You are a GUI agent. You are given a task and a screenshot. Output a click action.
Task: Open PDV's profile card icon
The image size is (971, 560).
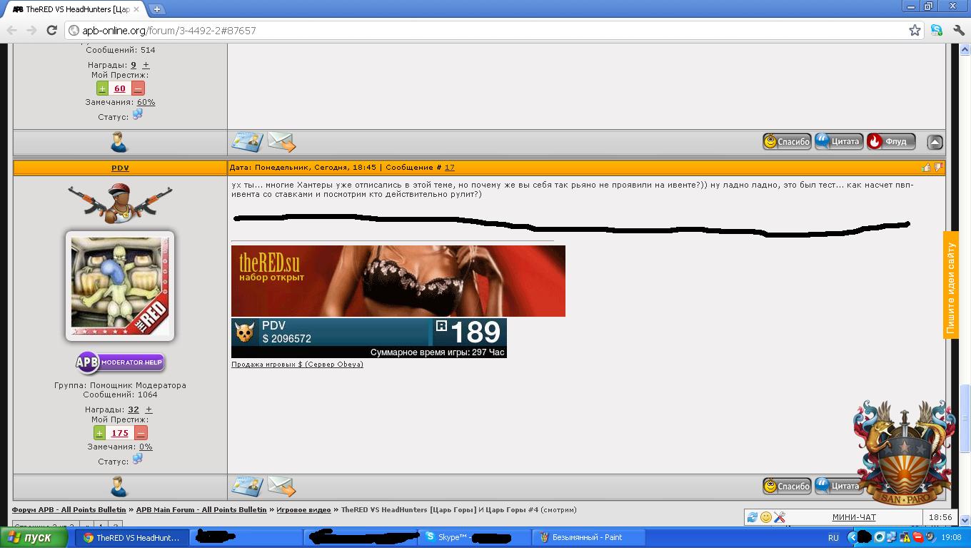pyautogui.click(x=247, y=487)
